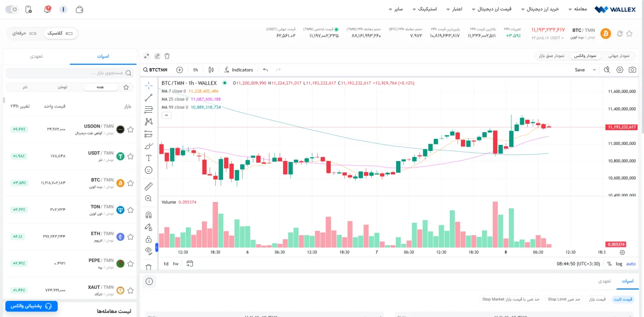Toggle the light/dark theme switch
Viewport: 644px width, 317px height.
click(x=12, y=9)
